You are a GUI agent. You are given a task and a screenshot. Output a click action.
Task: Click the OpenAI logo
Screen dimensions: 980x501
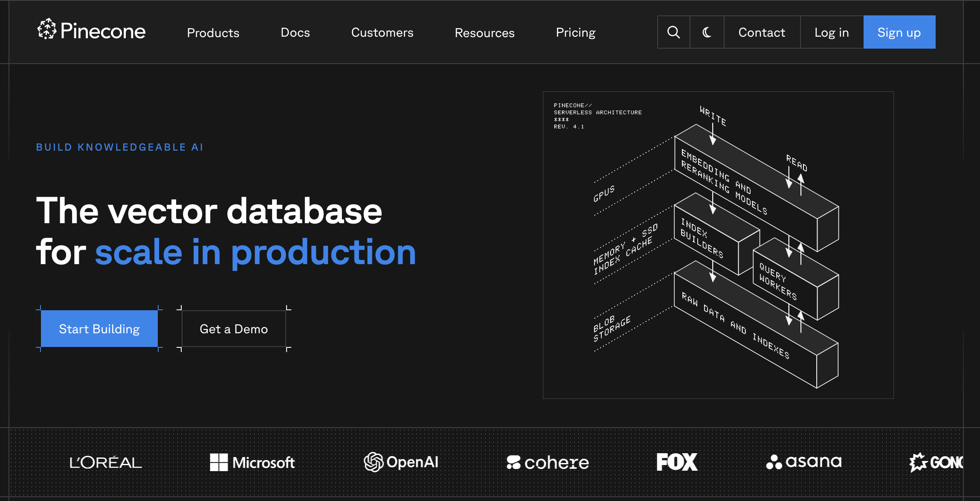tap(401, 462)
